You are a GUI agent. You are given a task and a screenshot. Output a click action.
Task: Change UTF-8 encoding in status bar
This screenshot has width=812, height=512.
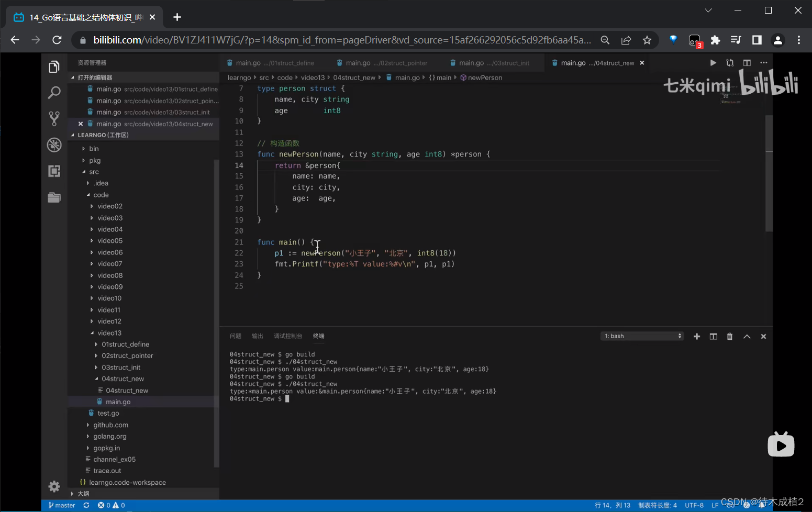pyautogui.click(x=694, y=506)
